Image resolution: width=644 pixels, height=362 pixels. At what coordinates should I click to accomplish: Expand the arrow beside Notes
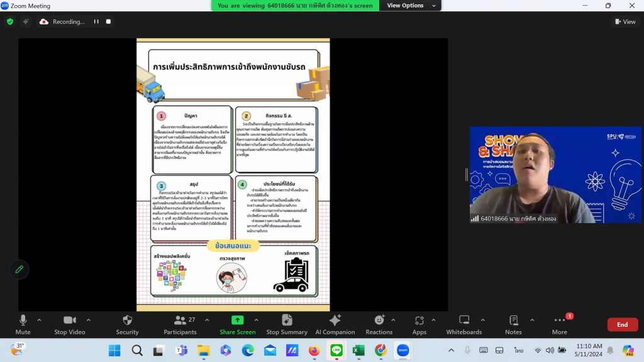click(x=532, y=320)
